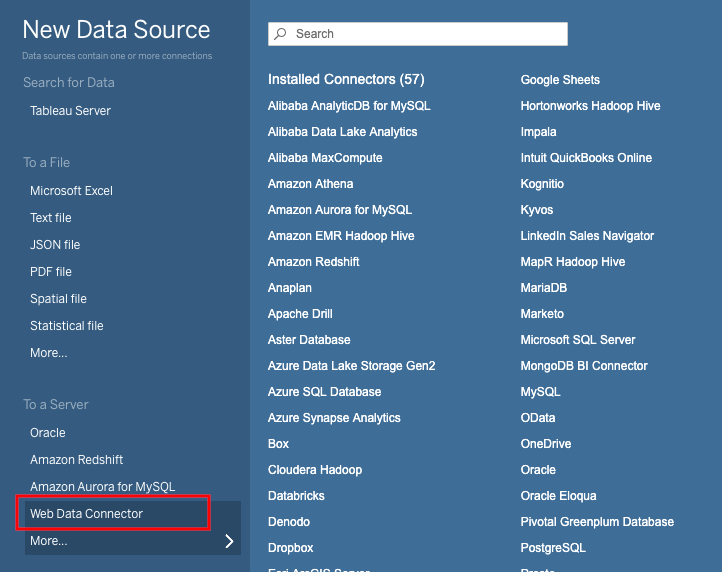Pick Amazon Aurora for MySQL in sidebar
Viewport: 722px width, 572px height.
click(102, 486)
